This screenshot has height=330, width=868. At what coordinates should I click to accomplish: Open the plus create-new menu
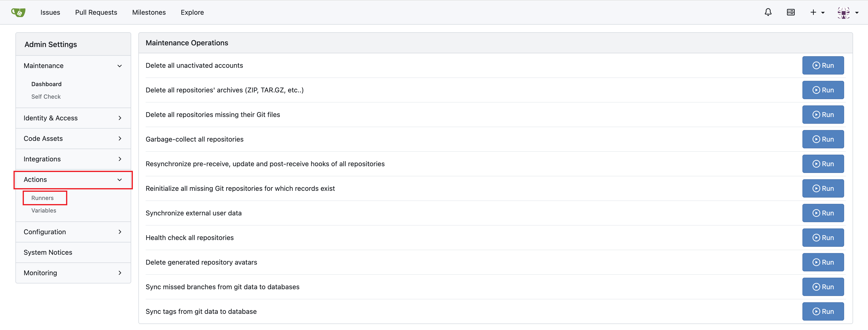tap(817, 13)
